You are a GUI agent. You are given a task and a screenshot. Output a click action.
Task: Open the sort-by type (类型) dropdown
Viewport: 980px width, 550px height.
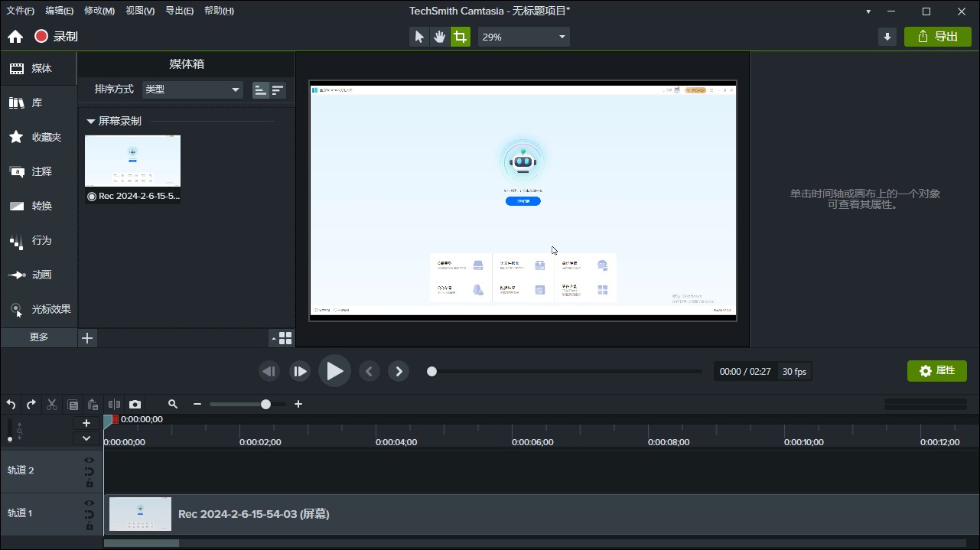point(193,89)
